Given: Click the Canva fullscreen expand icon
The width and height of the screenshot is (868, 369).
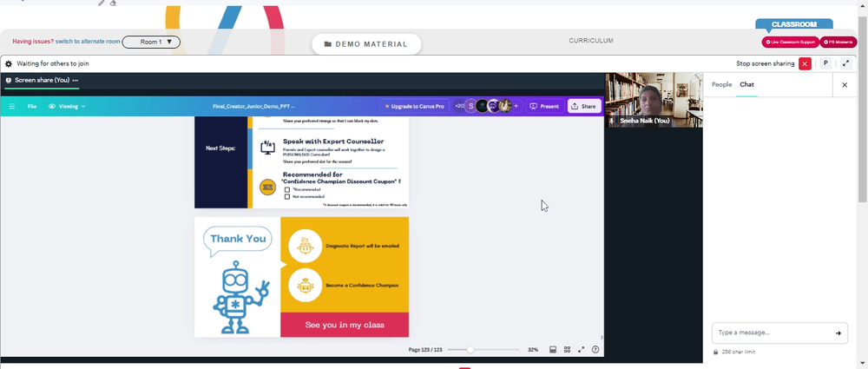Looking at the screenshot, I should coord(582,350).
